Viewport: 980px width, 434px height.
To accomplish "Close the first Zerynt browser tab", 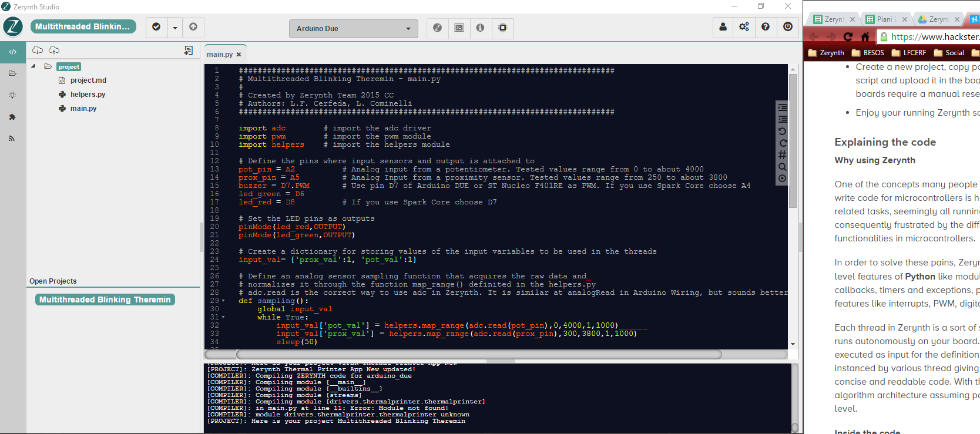I will [853, 19].
